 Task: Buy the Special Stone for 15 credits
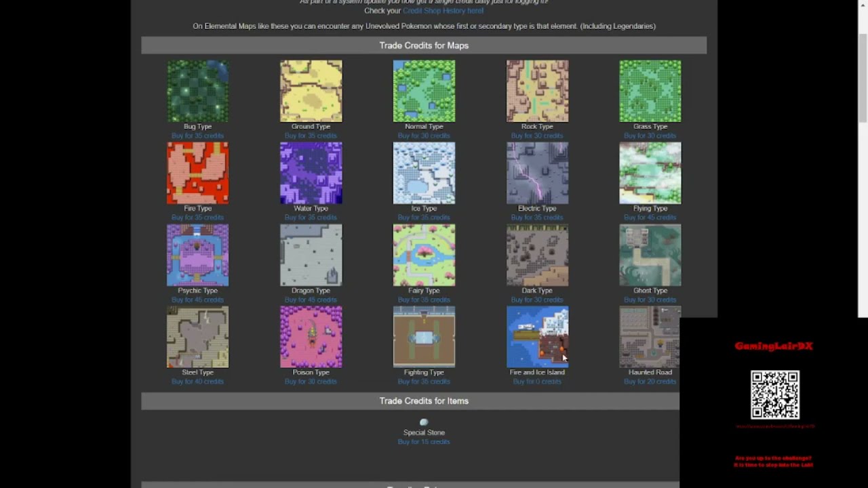[x=424, y=442]
